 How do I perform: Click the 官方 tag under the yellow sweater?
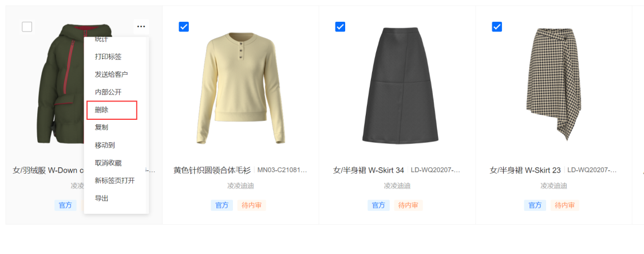(222, 205)
